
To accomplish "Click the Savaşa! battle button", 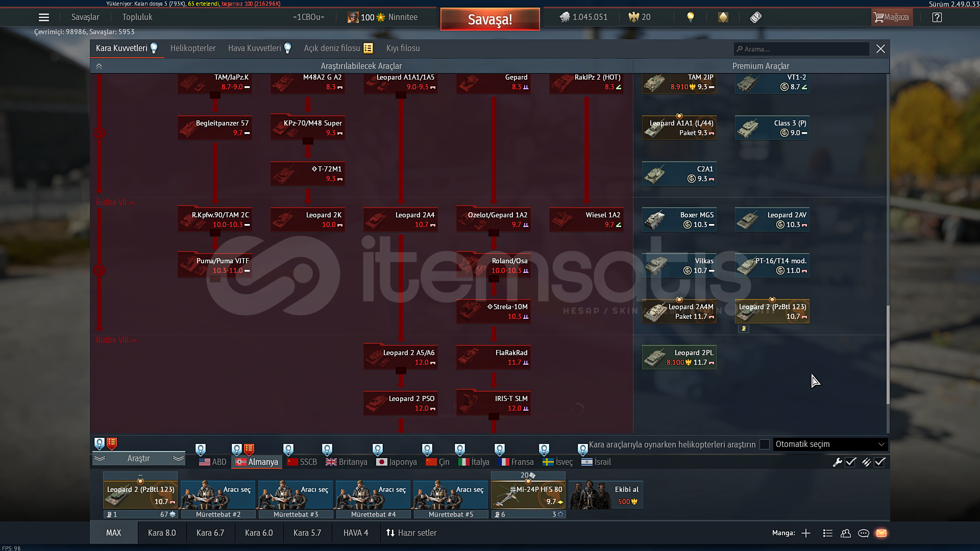I will click(490, 19).
